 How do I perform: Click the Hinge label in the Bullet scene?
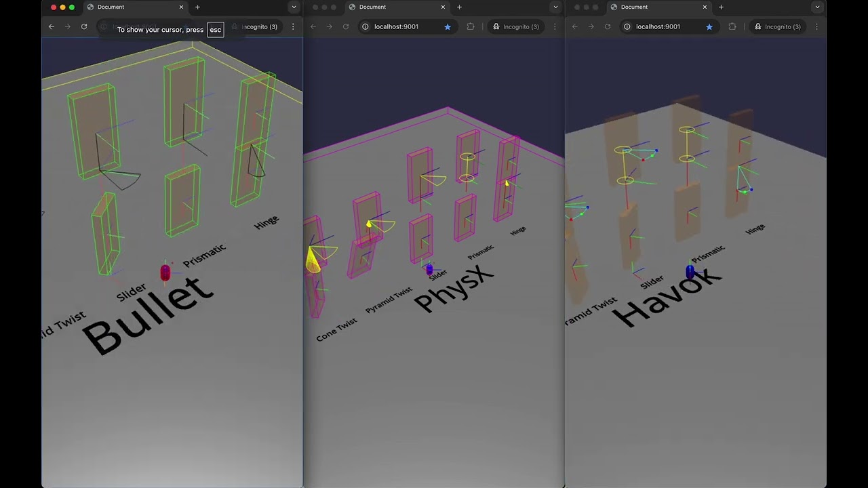click(x=267, y=222)
